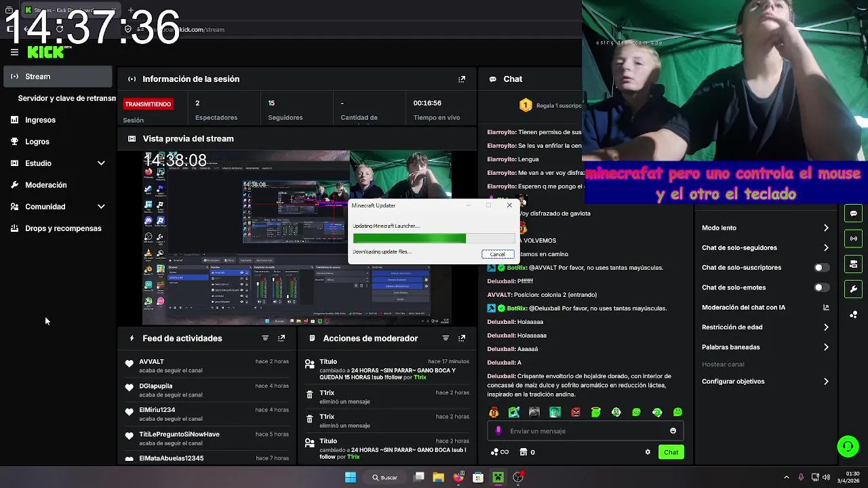Image resolution: width=868 pixels, height=488 pixels.
Task: Select ElMiriu1234 in the activity feed
Action: click(157, 410)
